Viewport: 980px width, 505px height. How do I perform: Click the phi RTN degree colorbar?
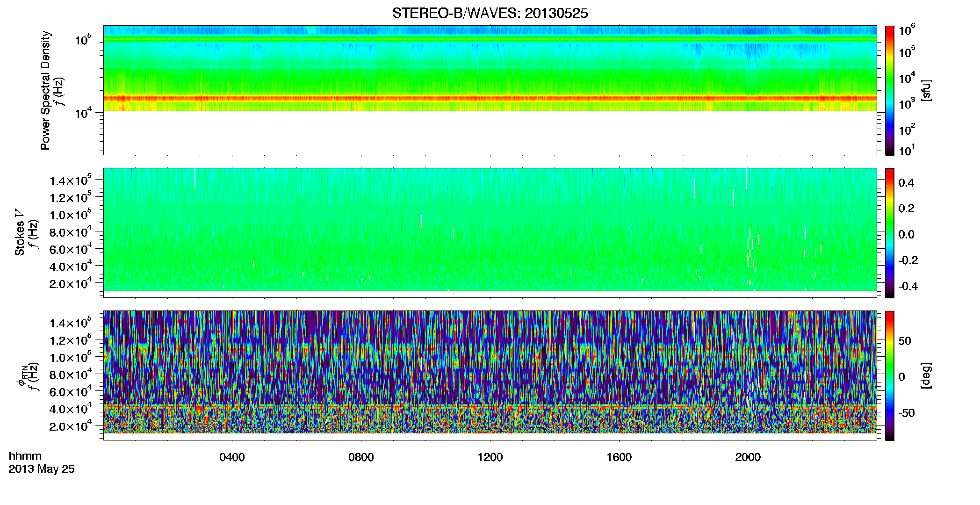tap(889, 375)
